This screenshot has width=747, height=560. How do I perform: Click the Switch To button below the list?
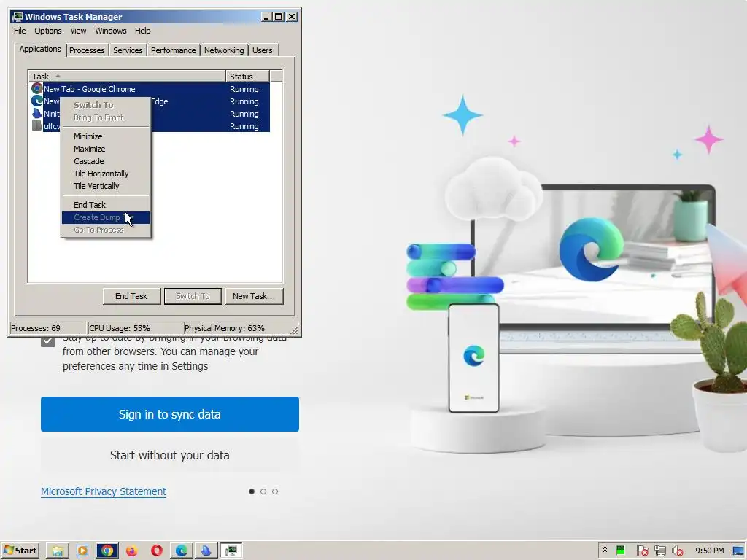(x=193, y=296)
